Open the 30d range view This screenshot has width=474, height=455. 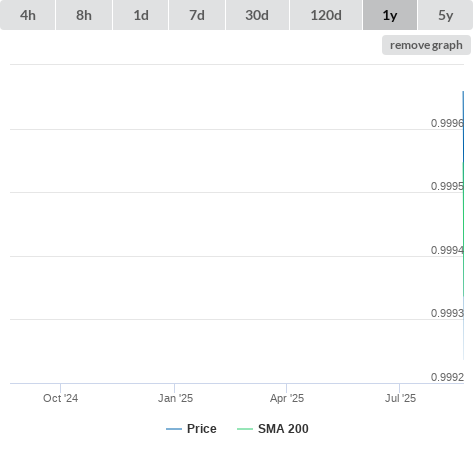point(257,15)
